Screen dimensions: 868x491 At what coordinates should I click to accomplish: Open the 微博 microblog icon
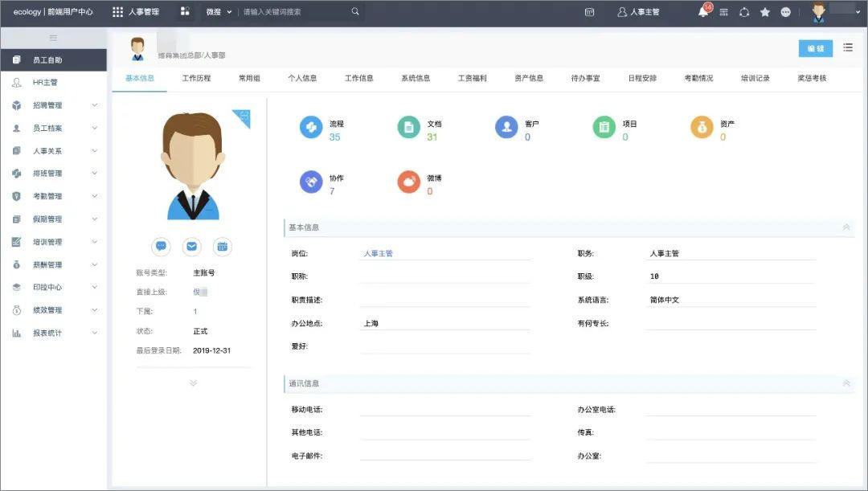tap(410, 182)
